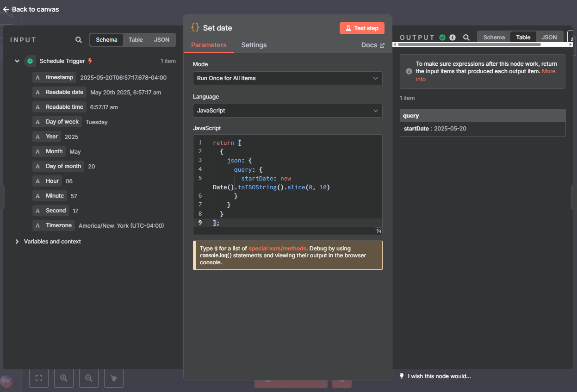Click the startDate : 2025-05-20 output cell
This screenshot has width=577, height=392.
click(x=483, y=129)
